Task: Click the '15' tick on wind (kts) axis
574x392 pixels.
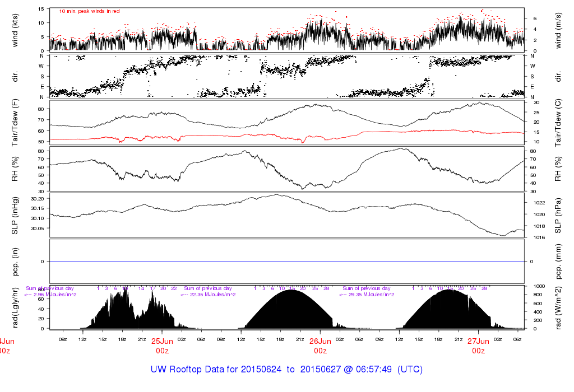Action: [41, 9]
